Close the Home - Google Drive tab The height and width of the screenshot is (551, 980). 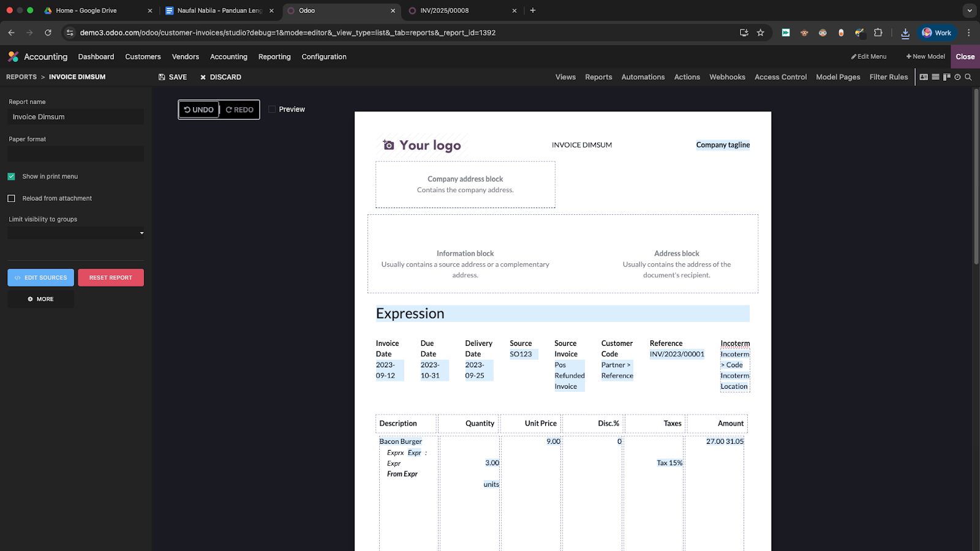tap(150, 10)
